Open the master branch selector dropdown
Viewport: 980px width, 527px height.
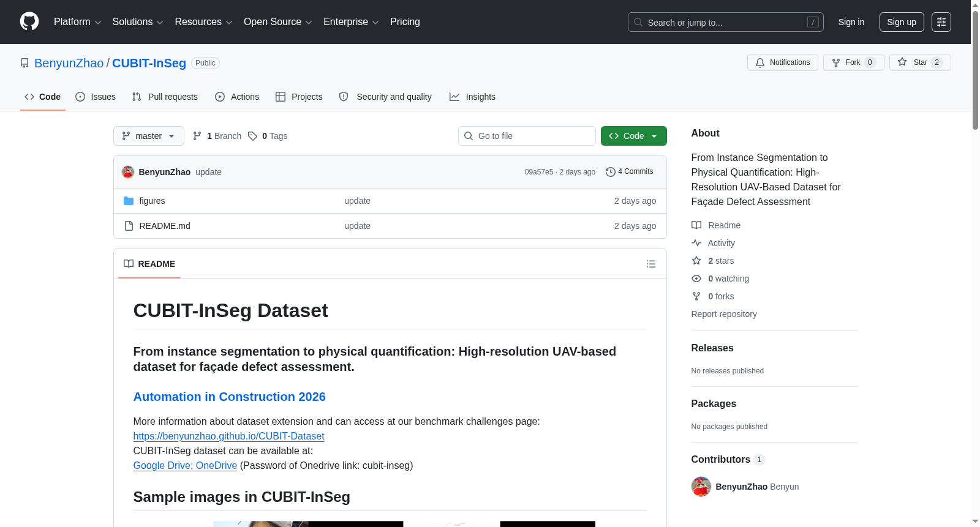pyautogui.click(x=149, y=136)
